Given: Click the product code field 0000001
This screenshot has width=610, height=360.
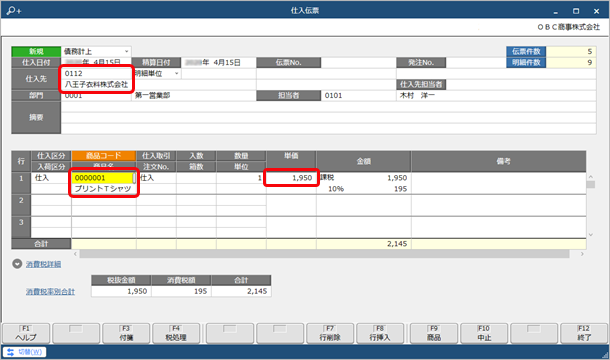Looking at the screenshot, I should click(103, 178).
